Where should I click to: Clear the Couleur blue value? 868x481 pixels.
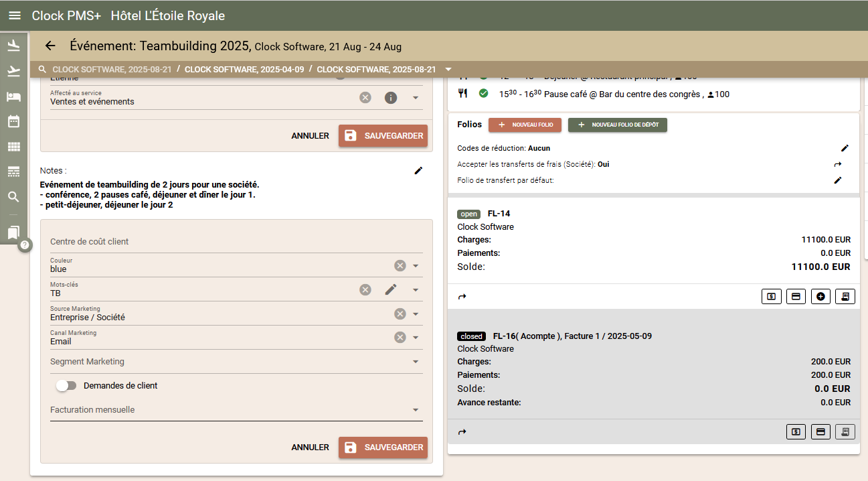[400, 266]
